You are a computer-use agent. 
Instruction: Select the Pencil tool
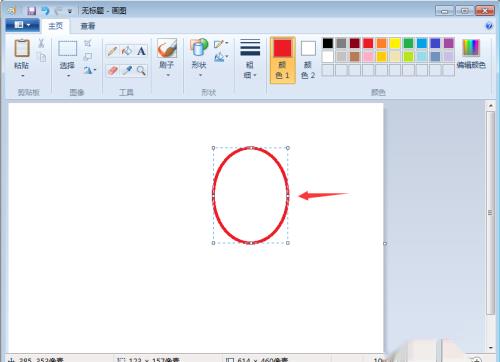coord(112,51)
